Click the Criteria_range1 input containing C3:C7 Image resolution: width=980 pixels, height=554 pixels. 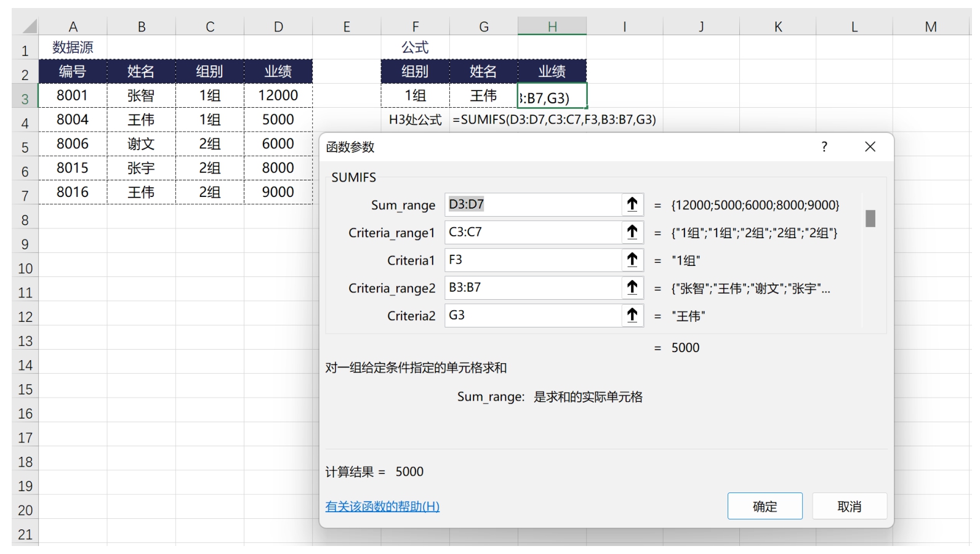click(532, 233)
